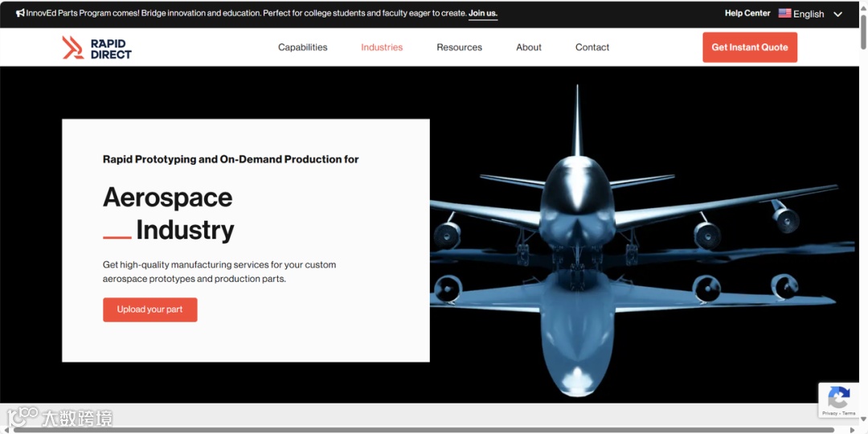868x434 pixels.
Task: Click the megaphone announcement icon
Action: pos(20,13)
